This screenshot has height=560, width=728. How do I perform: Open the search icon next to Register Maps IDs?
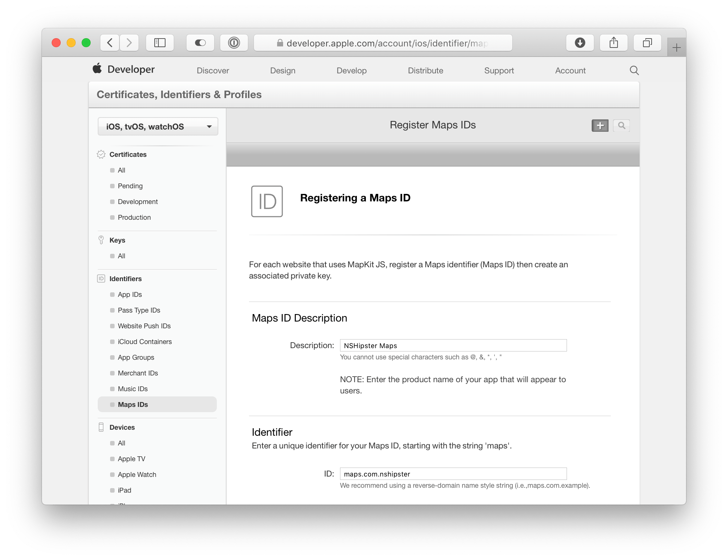(x=621, y=125)
